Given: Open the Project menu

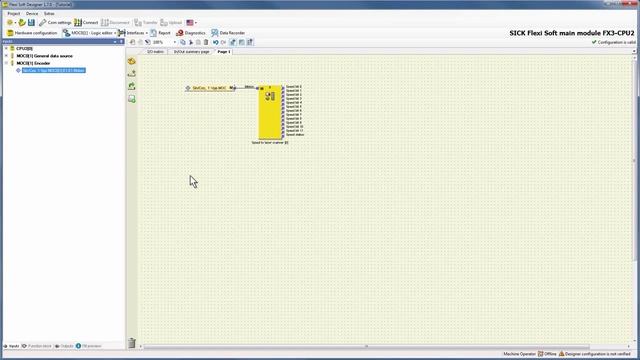Looking at the screenshot, I should tap(14, 13).
